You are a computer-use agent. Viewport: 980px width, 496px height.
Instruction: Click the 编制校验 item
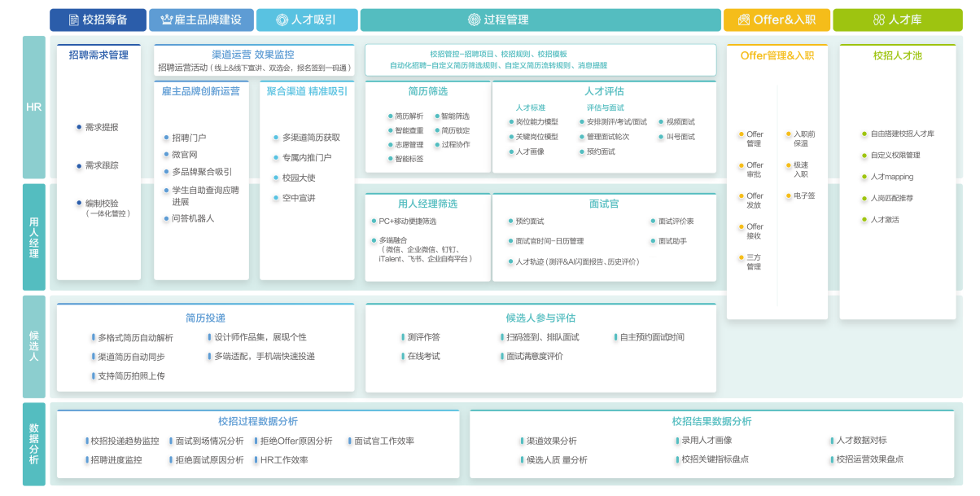[x=102, y=203]
